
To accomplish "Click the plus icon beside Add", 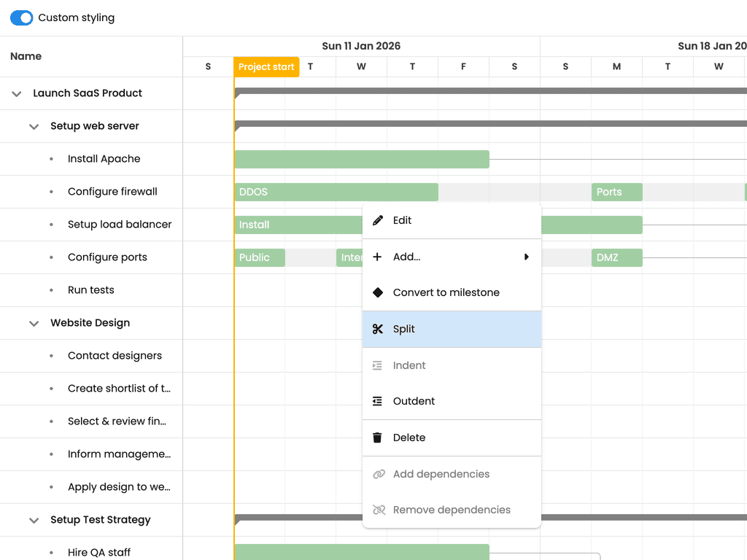I will point(377,257).
